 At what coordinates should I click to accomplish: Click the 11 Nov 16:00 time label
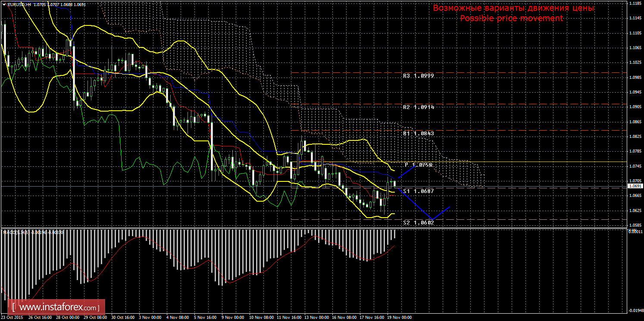(288, 318)
